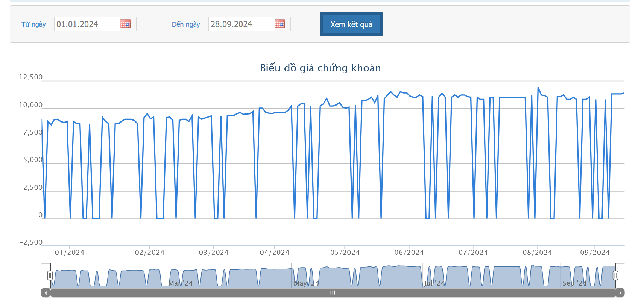Click the x-axis label 02/2024
The image size is (644, 301).
[x=150, y=253]
